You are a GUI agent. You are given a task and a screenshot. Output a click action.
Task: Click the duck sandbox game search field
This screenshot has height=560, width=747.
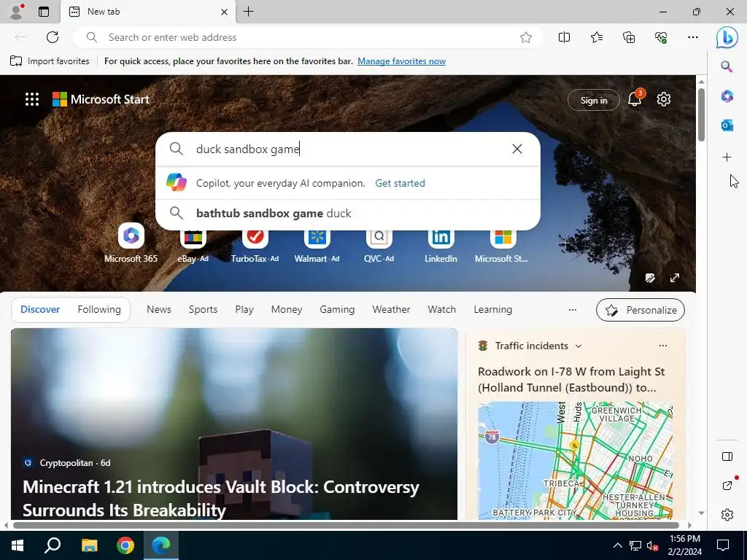[x=349, y=149]
